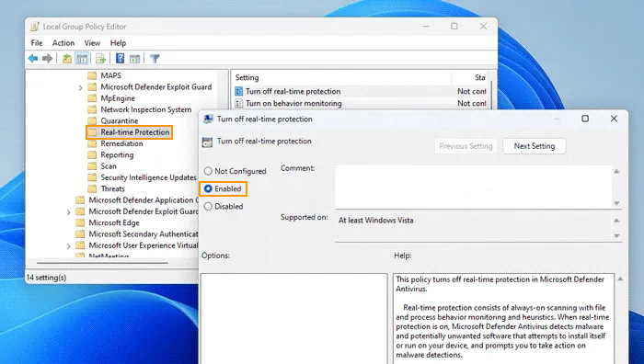Open the File menu
644x364 pixels.
[x=37, y=42]
